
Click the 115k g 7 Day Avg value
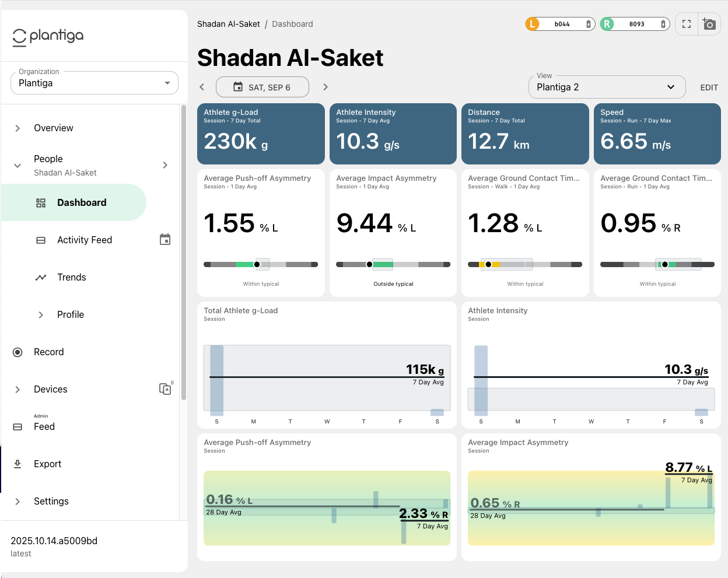click(x=425, y=370)
